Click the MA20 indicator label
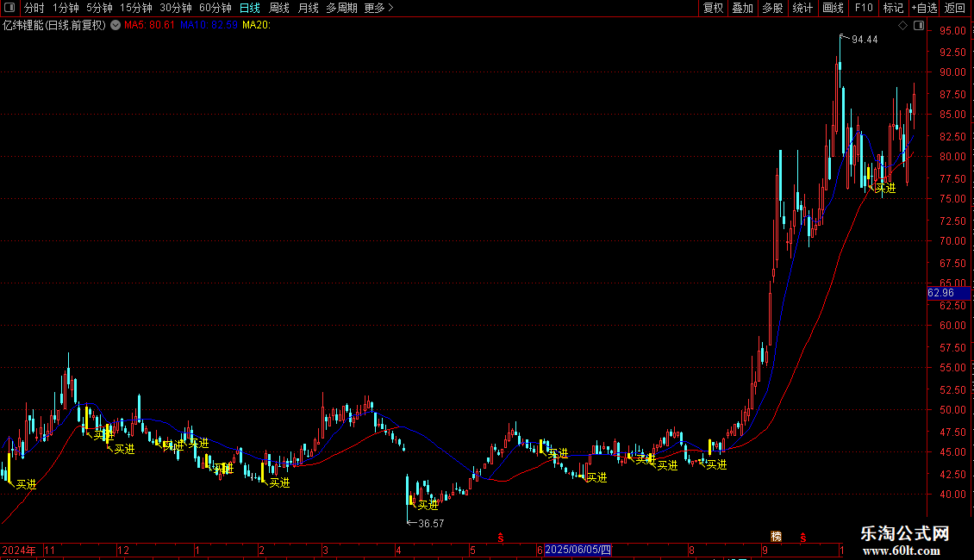 256,26
